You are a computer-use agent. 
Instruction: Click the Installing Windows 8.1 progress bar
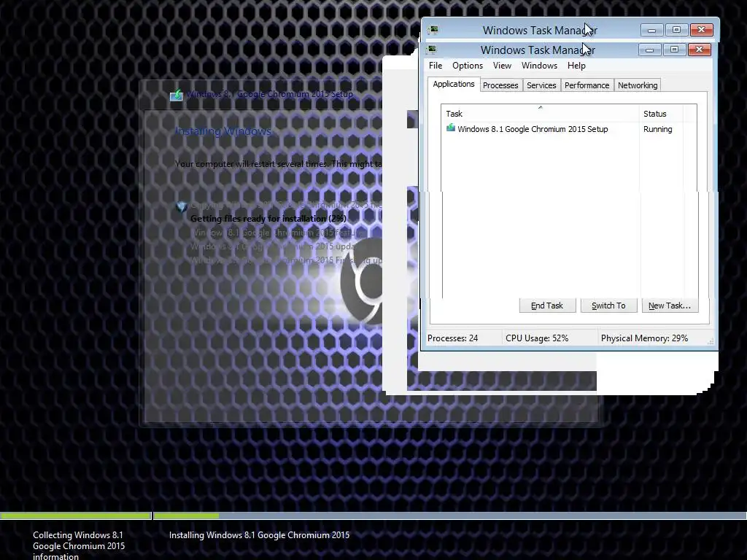(449, 516)
